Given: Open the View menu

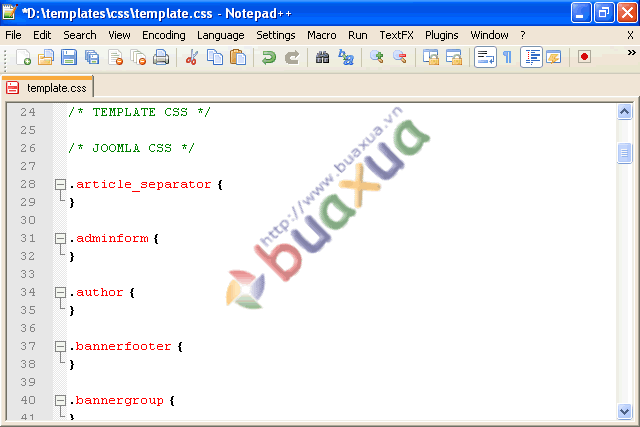Looking at the screenshot, I should coord(119,35).
